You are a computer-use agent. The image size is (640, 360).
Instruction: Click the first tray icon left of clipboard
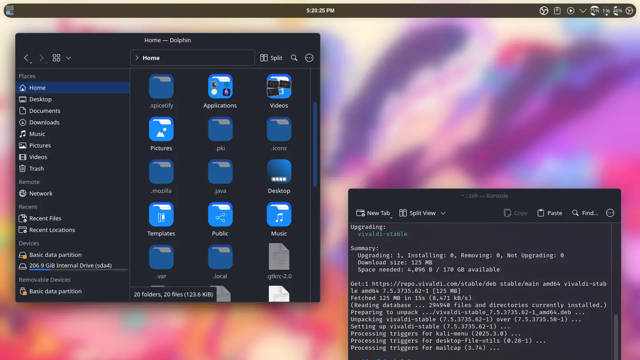pos(544,11)
